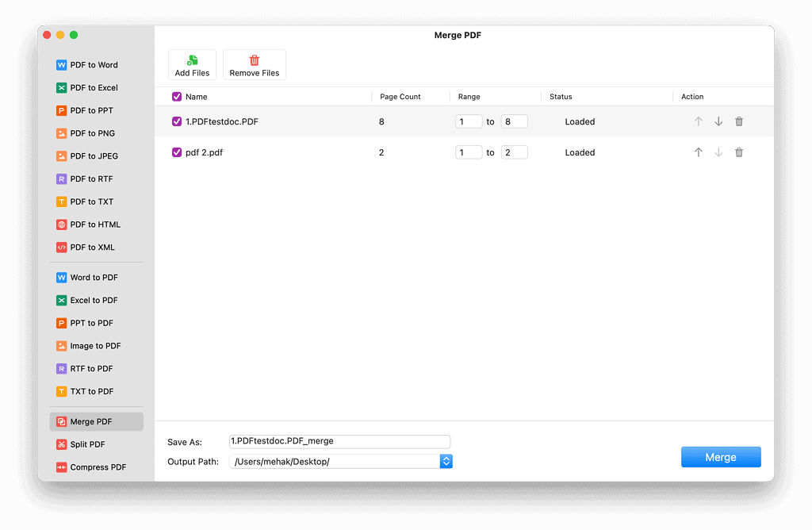The width and height of the screenshot is (812, 530).
Task: Choose Compress PDF from the sidebar
Action: pyautogui.click(x=98, y=467)
